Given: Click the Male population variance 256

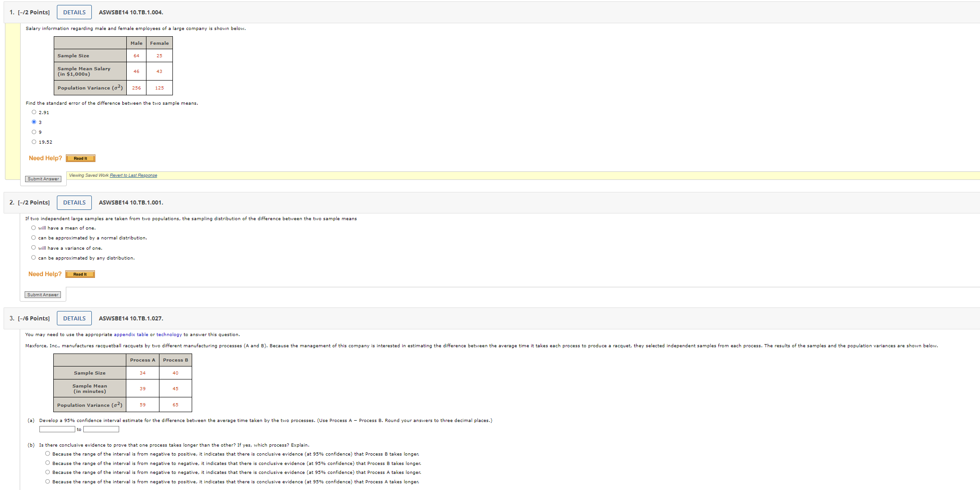Looking at the screenshot, I should point(137,88).
